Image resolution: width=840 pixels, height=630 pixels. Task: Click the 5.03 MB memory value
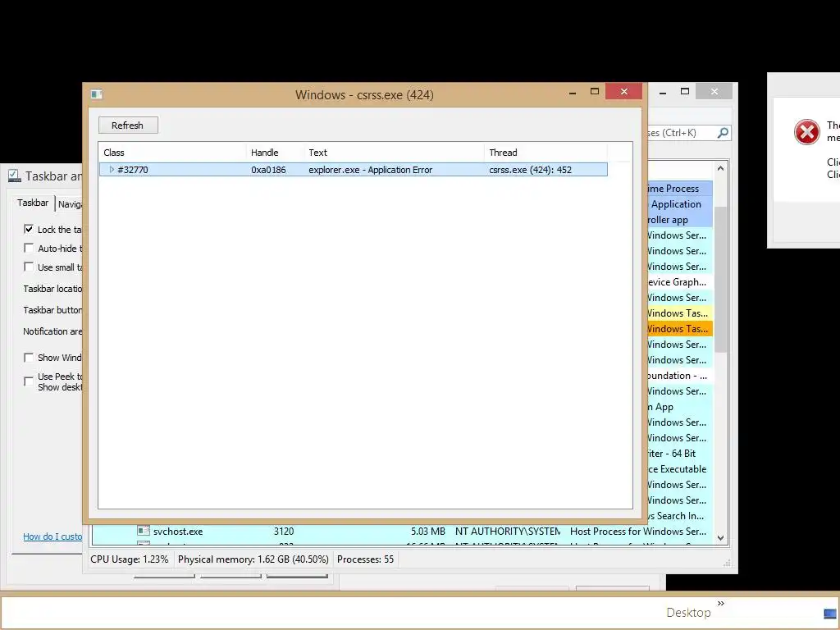pos(428,532)
